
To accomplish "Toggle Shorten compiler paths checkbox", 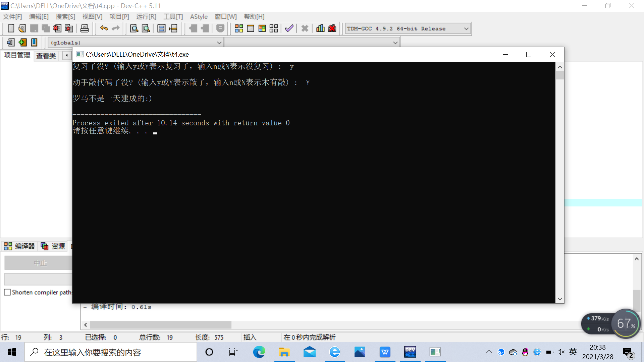I will click(x=7, y=292).
